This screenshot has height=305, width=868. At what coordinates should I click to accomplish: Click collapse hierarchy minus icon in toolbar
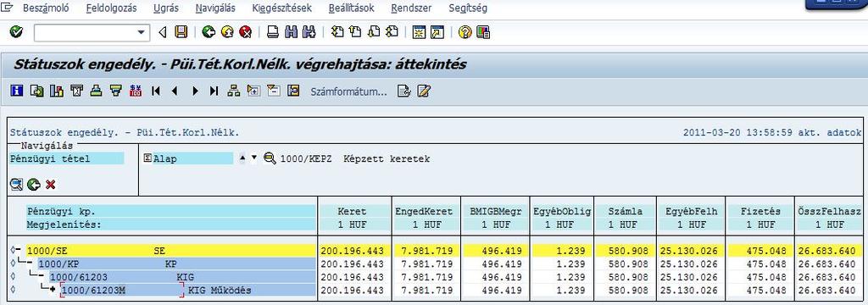[x=274, y=91]
